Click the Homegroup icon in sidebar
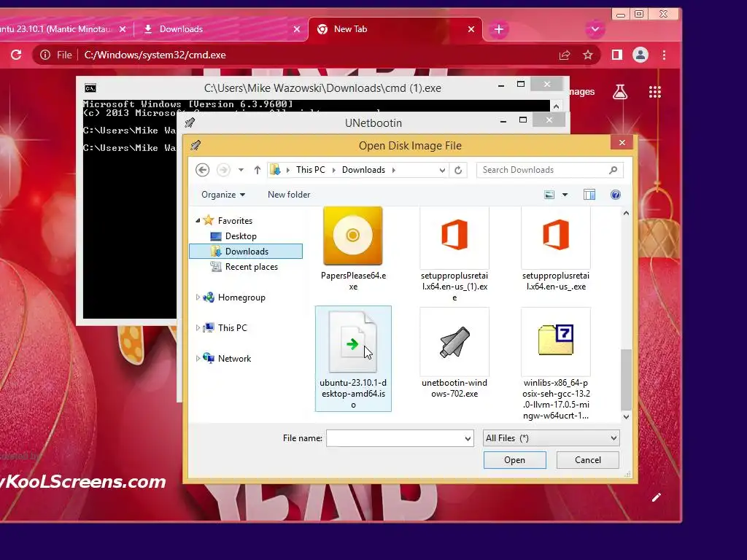 point(209,297)
